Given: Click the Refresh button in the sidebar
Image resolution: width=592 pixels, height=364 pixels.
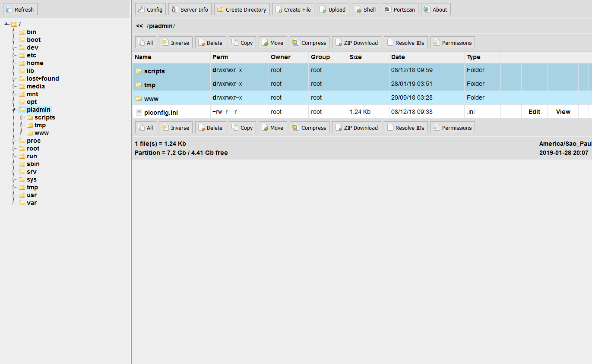Looking at the screenshot, I should click(20, 9).
